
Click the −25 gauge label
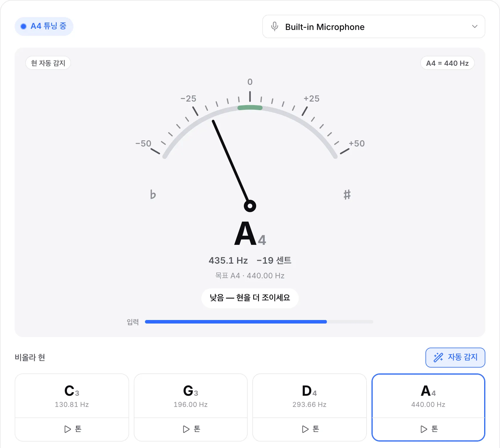188,99
